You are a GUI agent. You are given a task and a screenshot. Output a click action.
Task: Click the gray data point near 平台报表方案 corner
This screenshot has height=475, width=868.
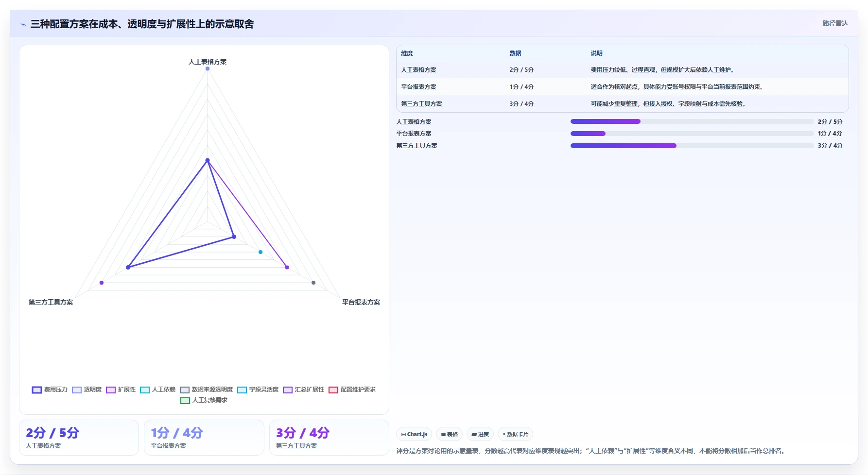pos(313,283)
